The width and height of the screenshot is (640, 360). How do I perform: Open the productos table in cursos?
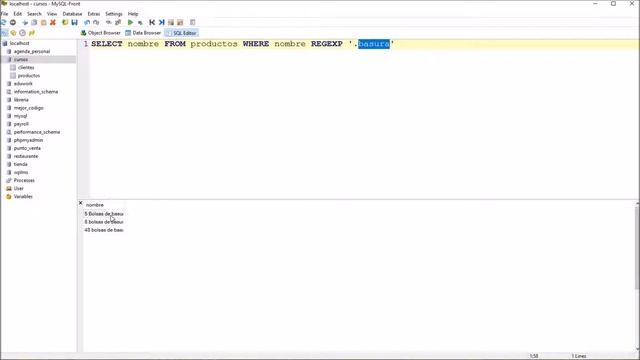tap(29, 76)
